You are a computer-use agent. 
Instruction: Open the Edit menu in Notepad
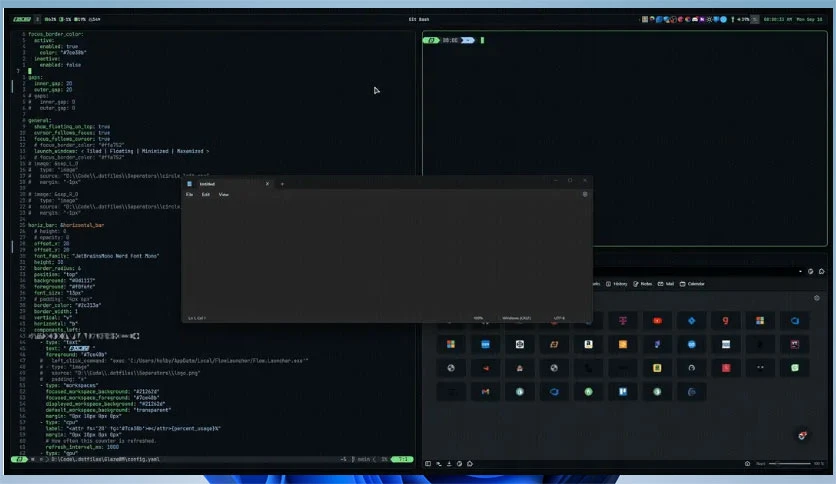pyautogui.click(x=205, y=195)
